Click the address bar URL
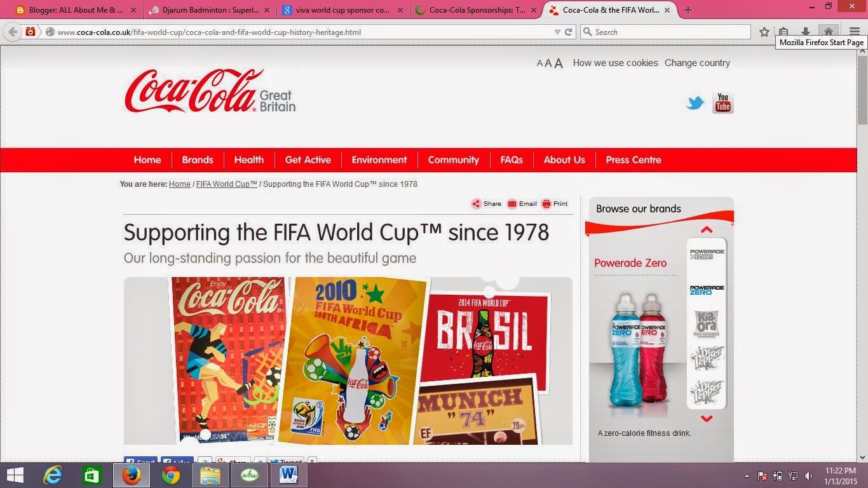This screenshot has width=868, height=488. tap(209, 32)
